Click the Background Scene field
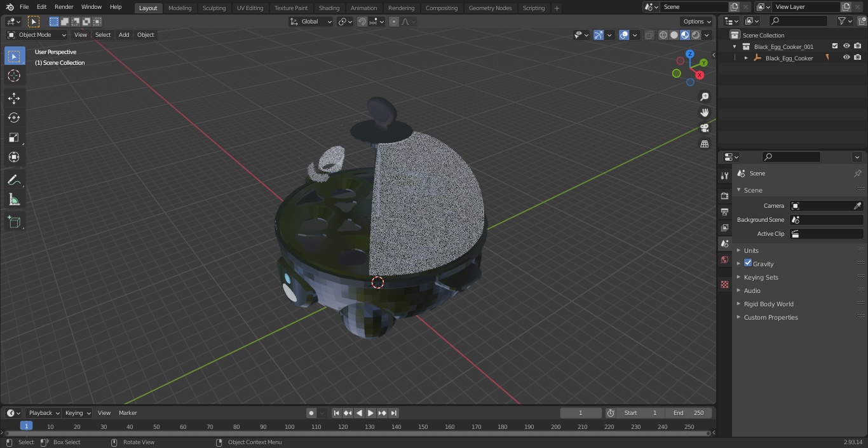 point(826,220)
